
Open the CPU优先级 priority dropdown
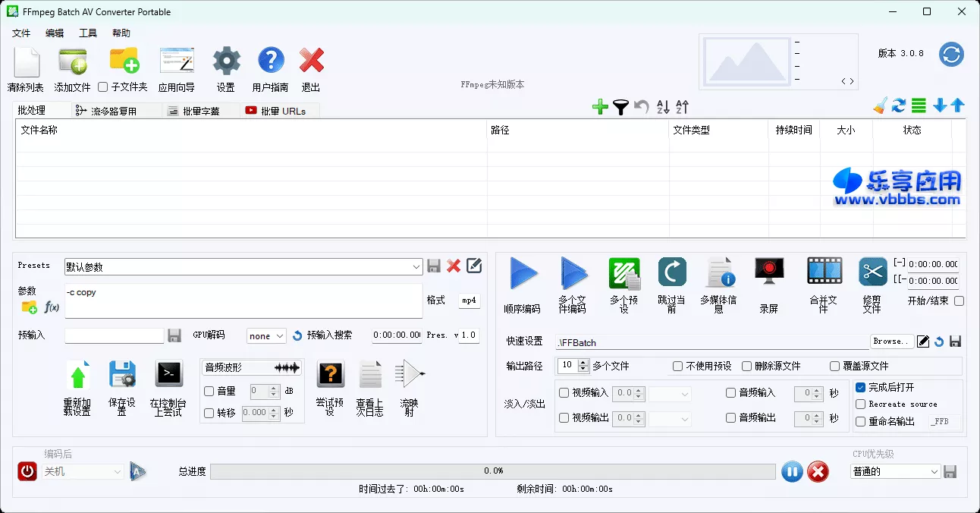894,471
